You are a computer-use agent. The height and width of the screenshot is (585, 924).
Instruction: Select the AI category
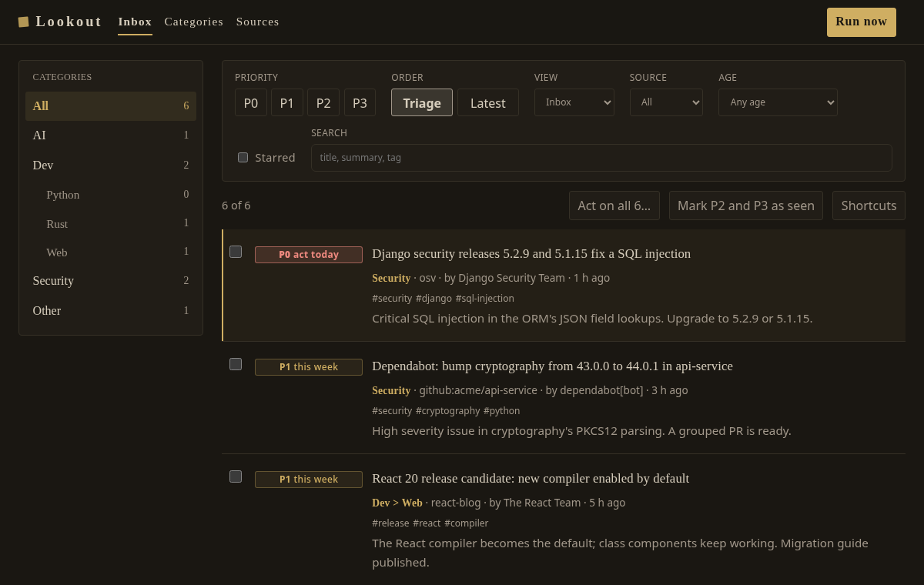pos(111,135)
